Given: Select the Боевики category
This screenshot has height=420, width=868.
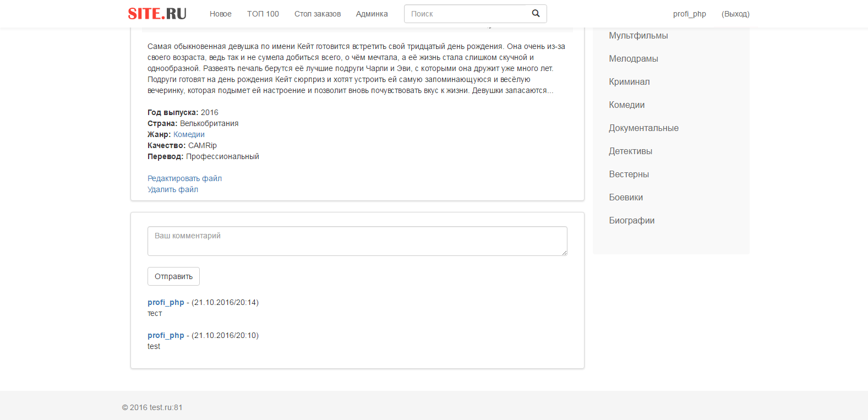Looking at the screenshot, I should pyautogui.click(x=626, y=198).
